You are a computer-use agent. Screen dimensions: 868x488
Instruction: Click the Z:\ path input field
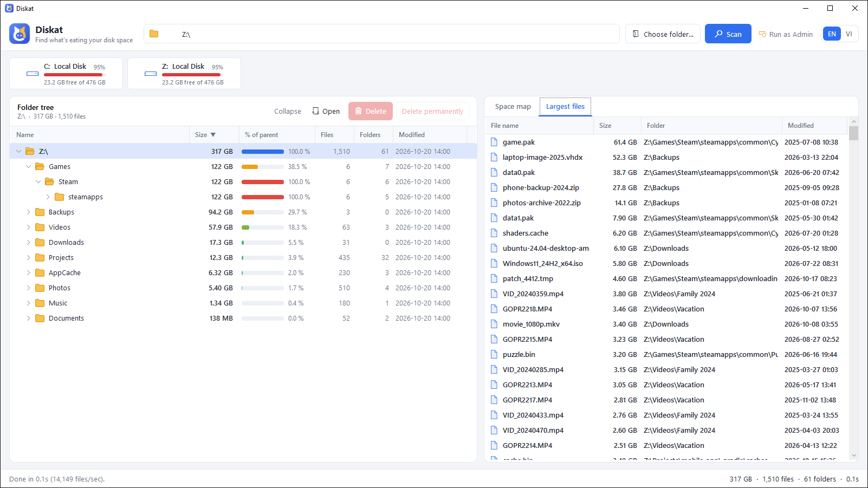click(381, 34)
